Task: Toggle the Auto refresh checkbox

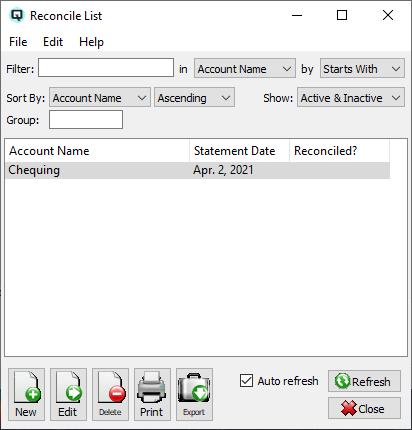Action: pyautogui.click(x=246, y=381)
